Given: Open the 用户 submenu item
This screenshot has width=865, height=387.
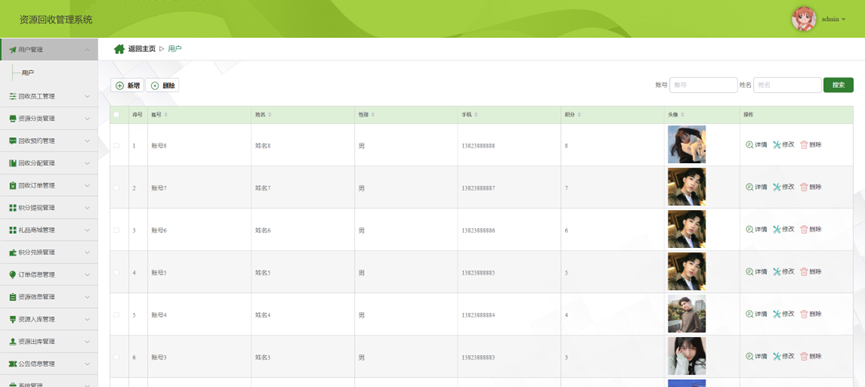Looking at the screenshot, I should click(x=28, y=73).
